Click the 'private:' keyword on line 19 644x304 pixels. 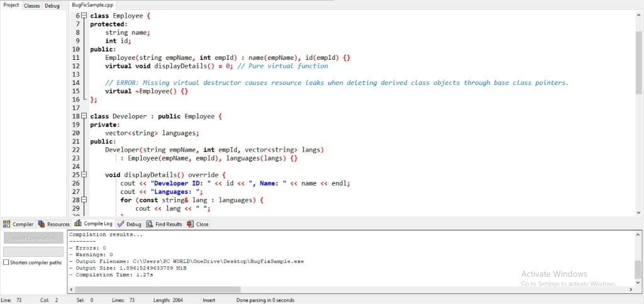105,125
